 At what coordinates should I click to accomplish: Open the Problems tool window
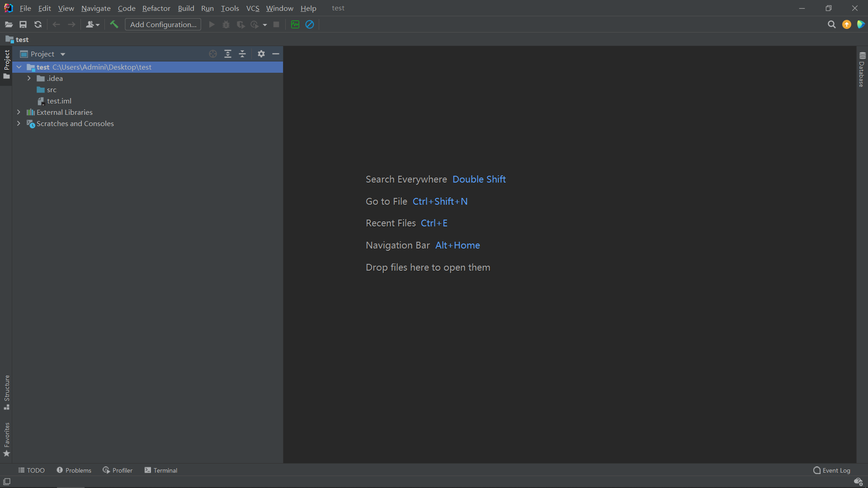(74, 470)
